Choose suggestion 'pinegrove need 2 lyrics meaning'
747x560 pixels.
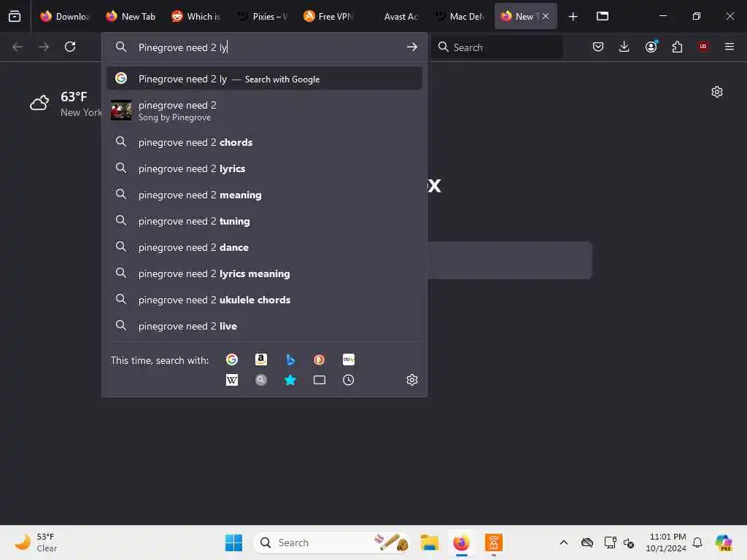[264, 273]
